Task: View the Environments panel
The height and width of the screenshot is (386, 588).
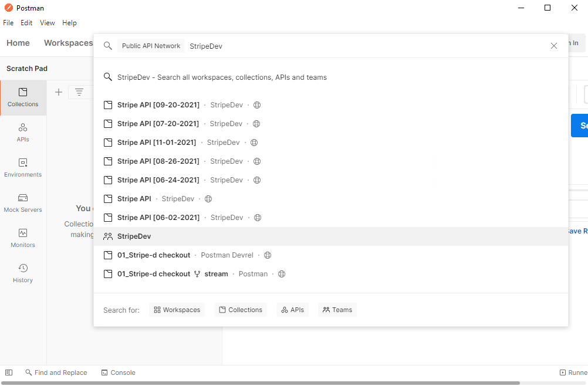Action: pos(22,168)
